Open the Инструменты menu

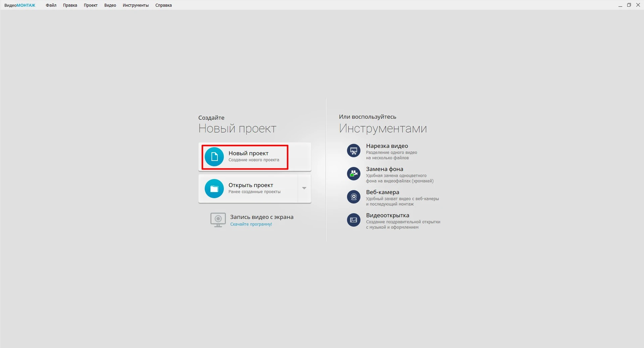click(x=136, y=5)
